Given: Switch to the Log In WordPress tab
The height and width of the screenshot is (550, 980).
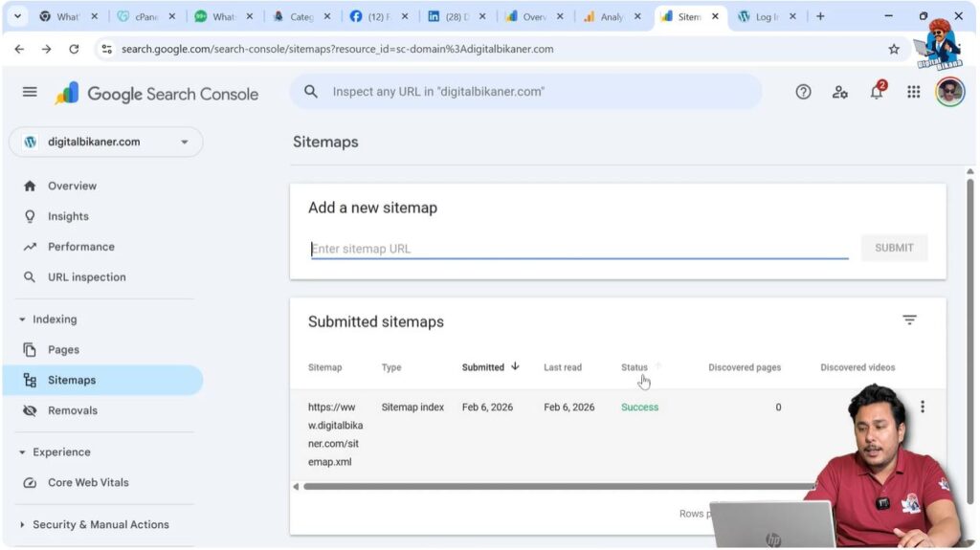Looking at the screenshot, I should click(765, 17).
